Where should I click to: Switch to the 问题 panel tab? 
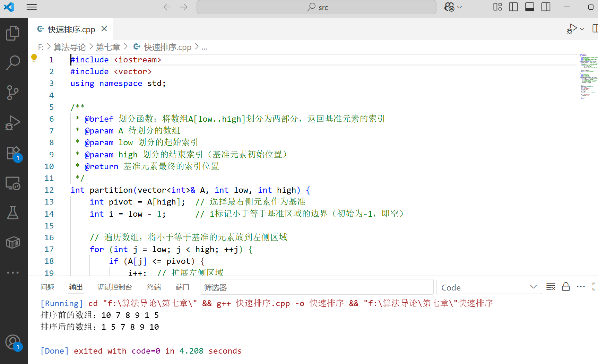47,287
